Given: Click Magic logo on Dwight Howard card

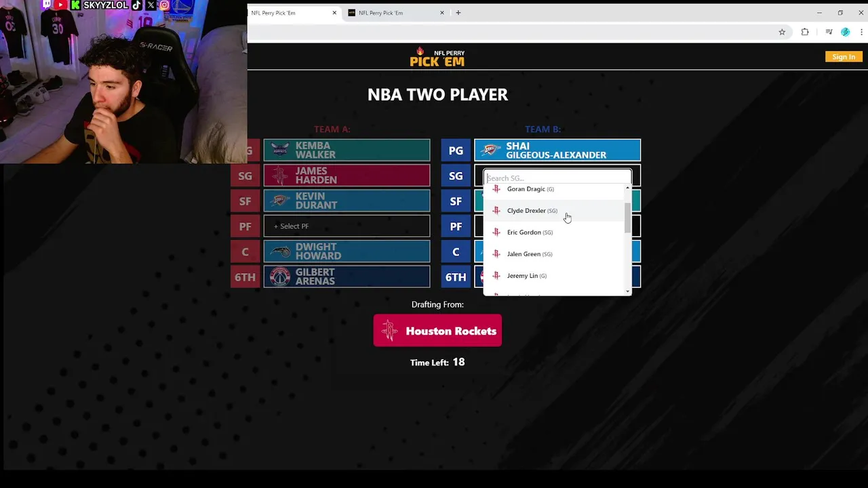Looking at the screenshot, I should [x=280, y=251].
